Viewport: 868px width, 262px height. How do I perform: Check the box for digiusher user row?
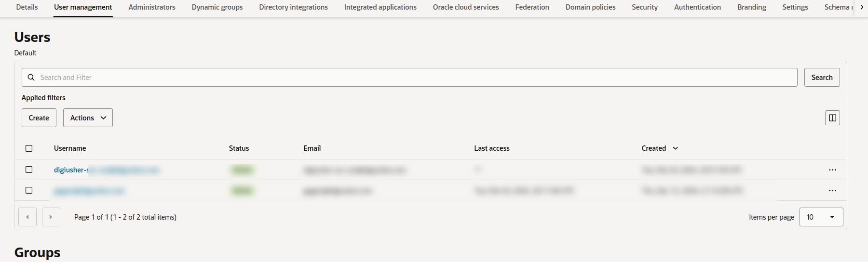(29, 170)
